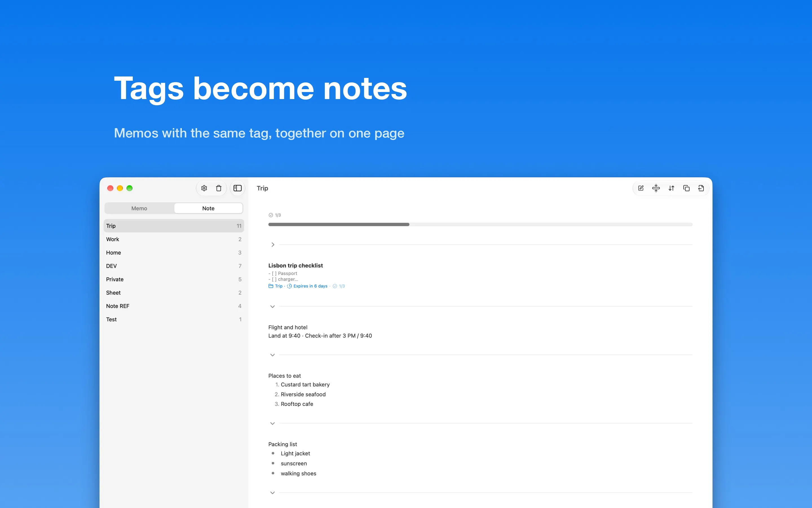Open the Private note
This screenshot has width=812, height=508.
pos(174,279)
